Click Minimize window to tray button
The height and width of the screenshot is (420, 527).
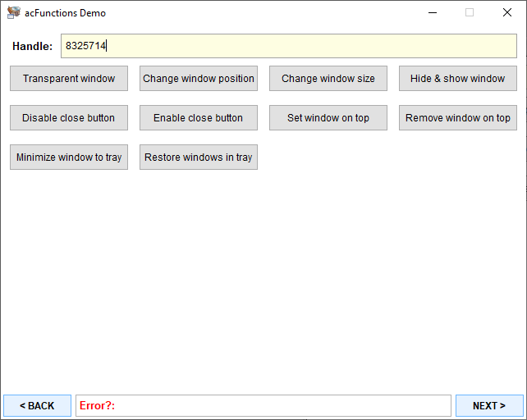[69, 157]
